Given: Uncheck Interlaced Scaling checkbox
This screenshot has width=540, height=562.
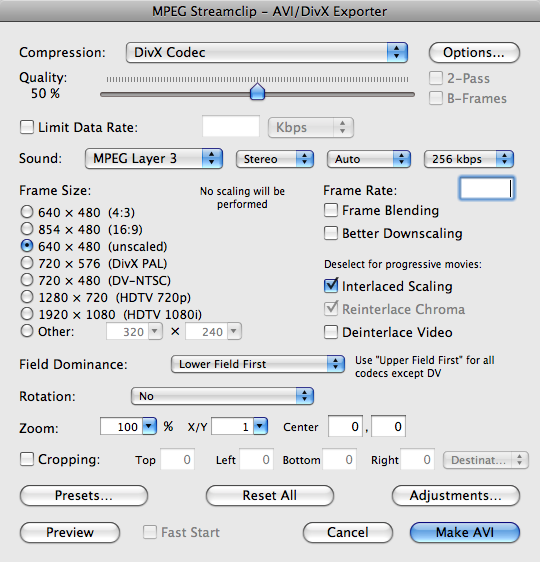Looking at the screenshot, I should pyautogui.click(x=331, y=286).
